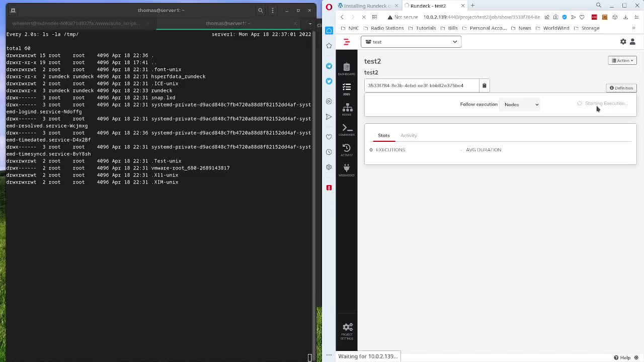The image size is (644, 362).
Task: Open My Flow arrow in Opera sidebar
Action: [329, 117]
